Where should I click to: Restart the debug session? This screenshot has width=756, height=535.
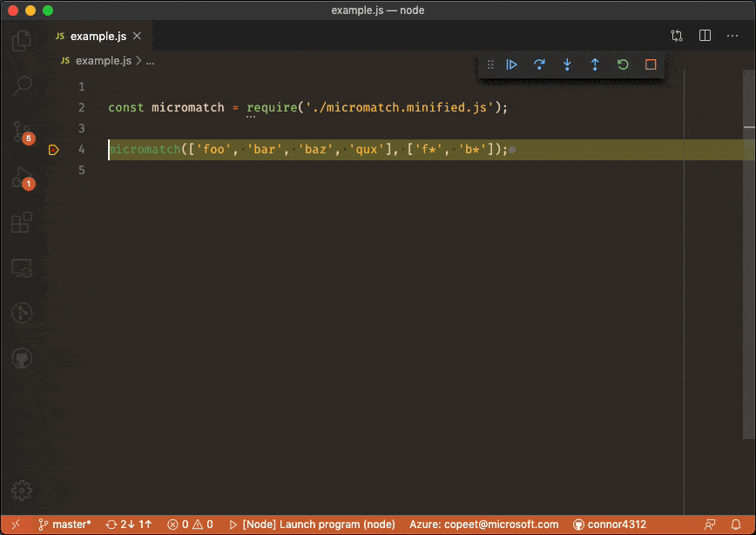click(623, 64)
